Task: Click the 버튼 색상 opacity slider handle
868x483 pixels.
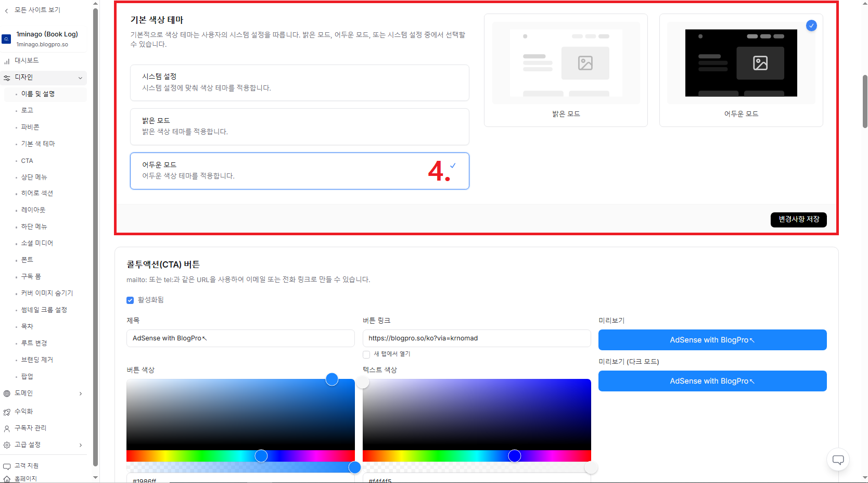Action: tap(355, 467)
